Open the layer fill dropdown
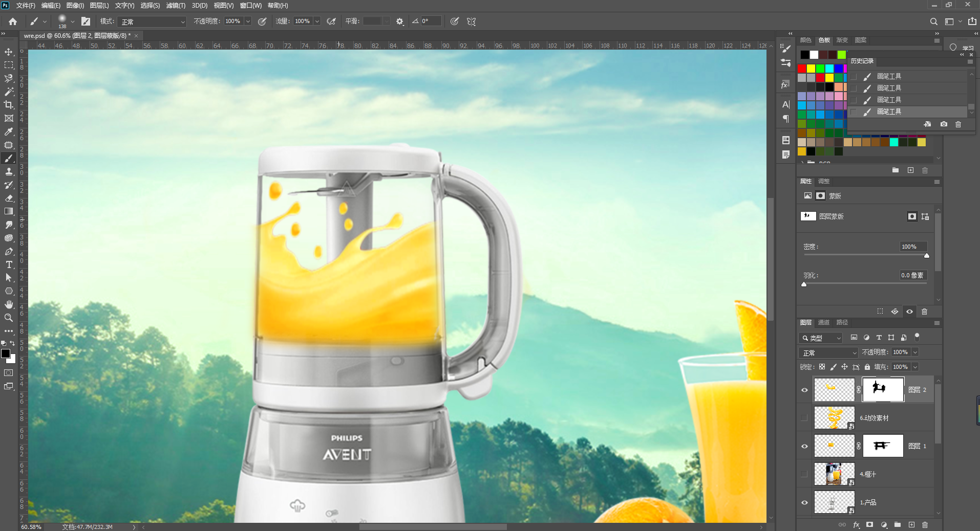This screenshot has height=531, width=980. 915,367
